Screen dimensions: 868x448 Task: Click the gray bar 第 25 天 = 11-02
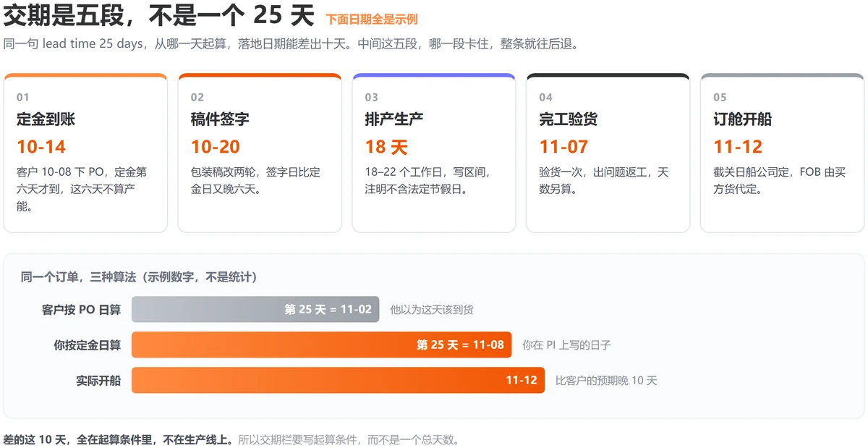pyautogui.click(x=255, y=310)
